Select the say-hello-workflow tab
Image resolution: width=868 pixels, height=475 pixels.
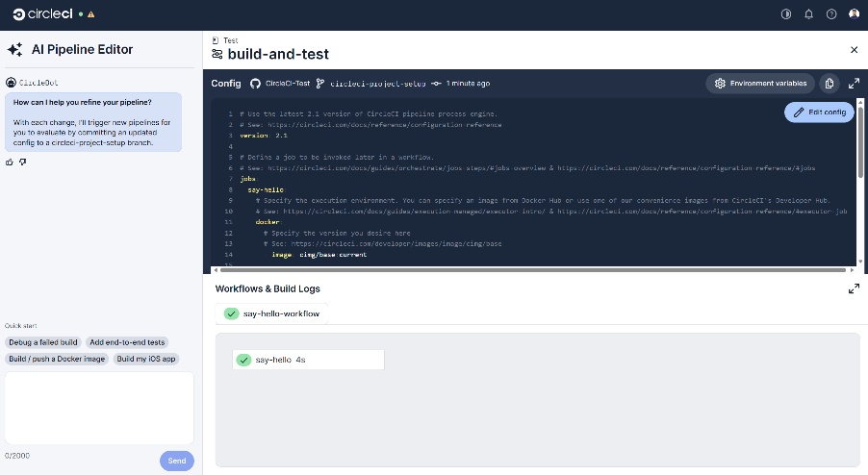(271, 313)
